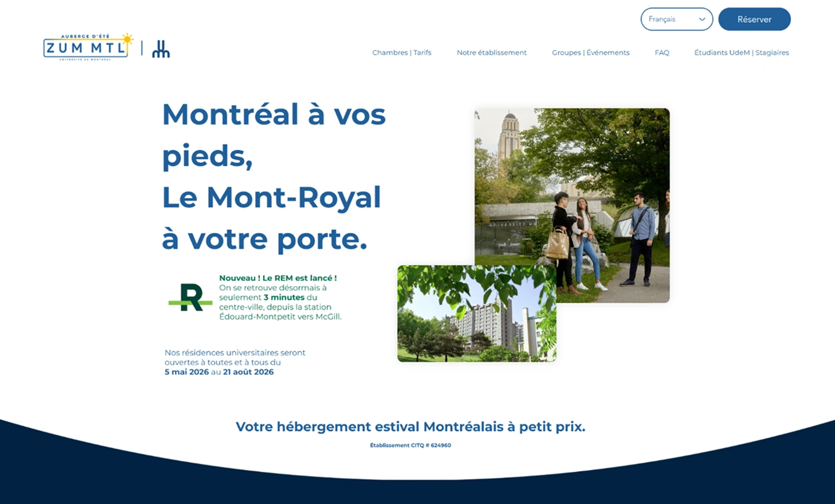
Task: Click the '5 mai 2026' opening date text
Action: click(186, 372)
